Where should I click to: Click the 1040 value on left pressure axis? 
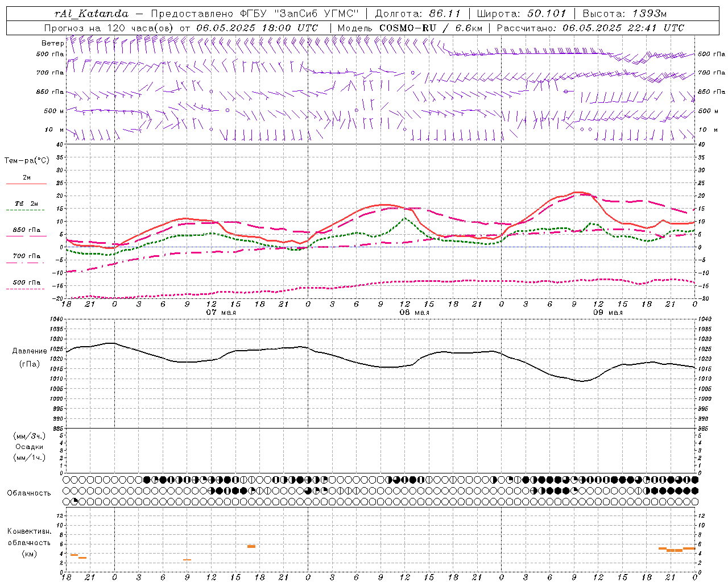(56, 319)
